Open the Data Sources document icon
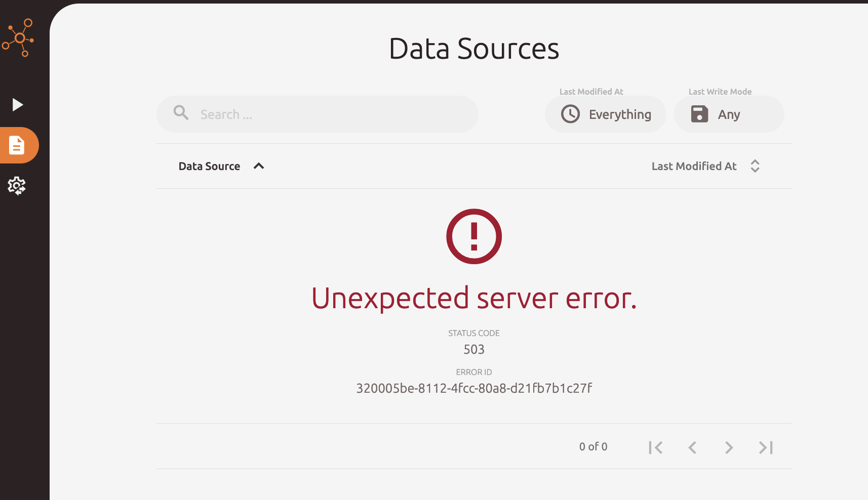 (17, 145)
